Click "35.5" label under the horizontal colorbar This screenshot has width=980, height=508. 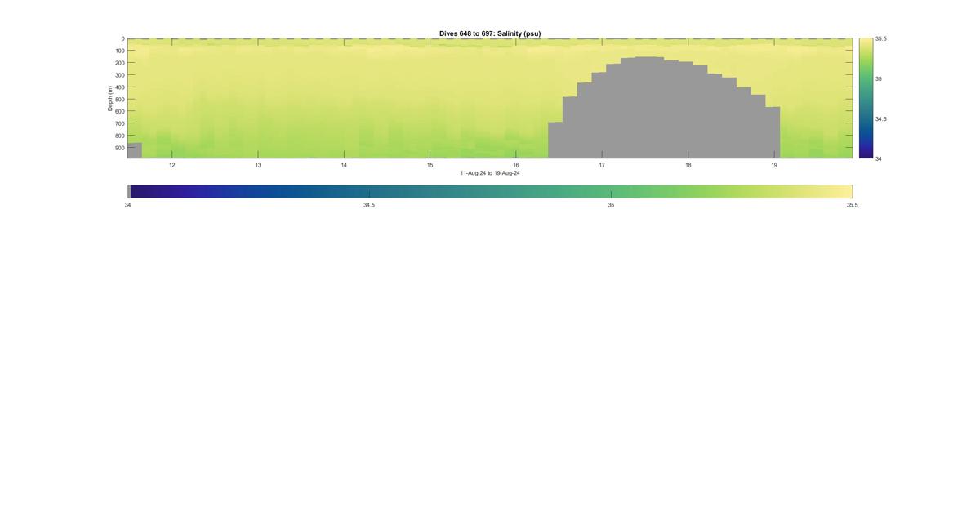pyautogui.click(x=852, y=205)
